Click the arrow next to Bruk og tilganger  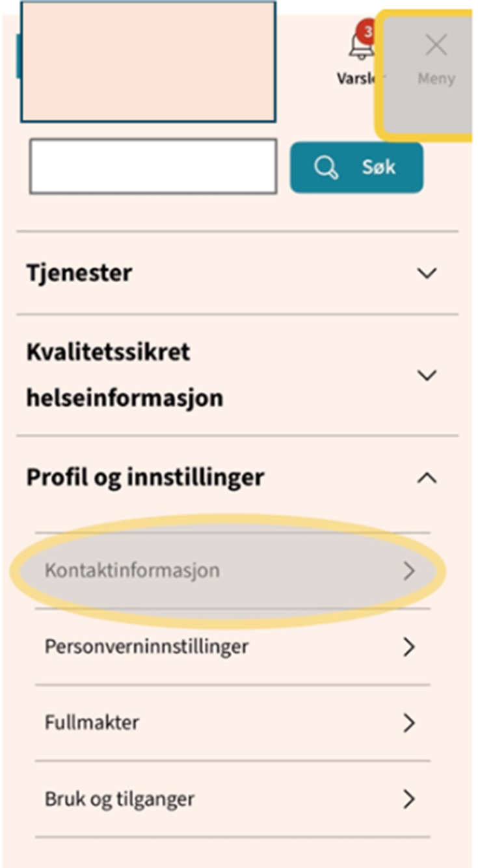[x=408, y=798]
